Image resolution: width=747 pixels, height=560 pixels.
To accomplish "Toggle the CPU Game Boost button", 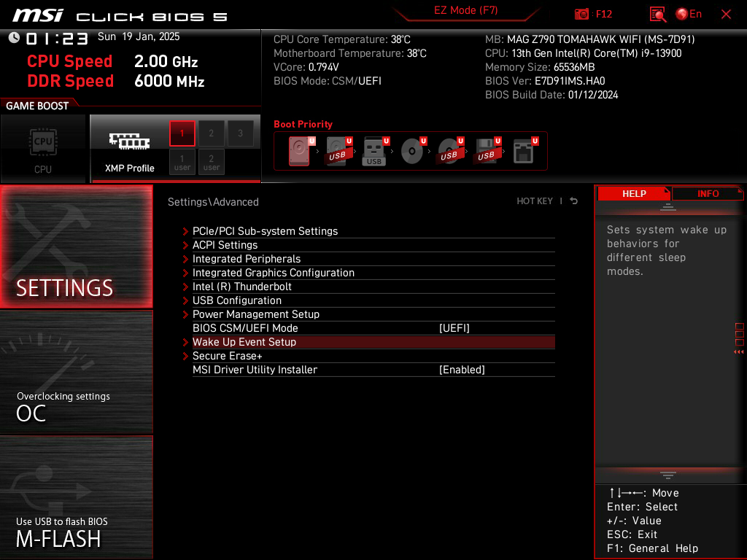I will coord(43,149).
